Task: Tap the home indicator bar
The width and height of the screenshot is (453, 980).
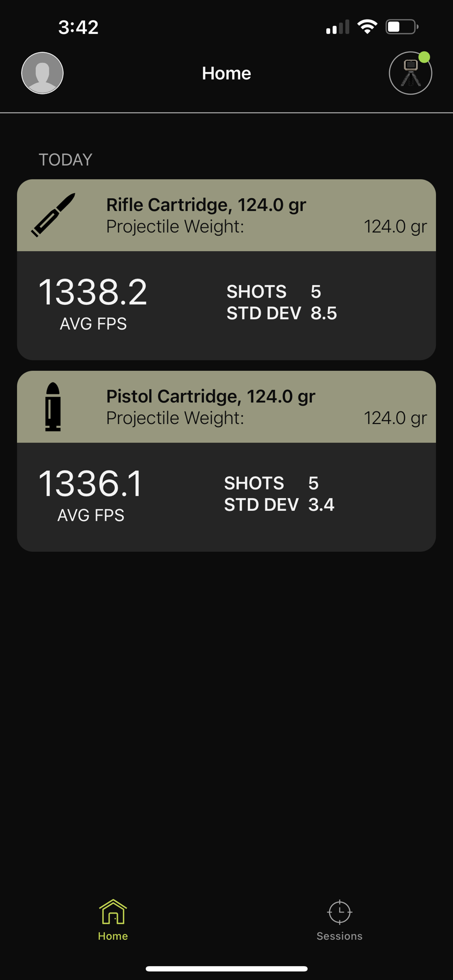Action: (x=226, y=969)
